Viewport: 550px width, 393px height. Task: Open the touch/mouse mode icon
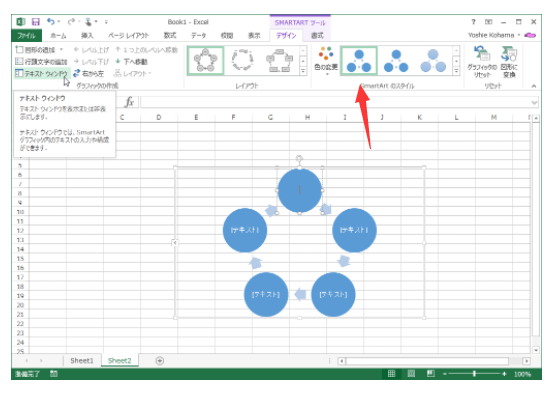(88, 22)
